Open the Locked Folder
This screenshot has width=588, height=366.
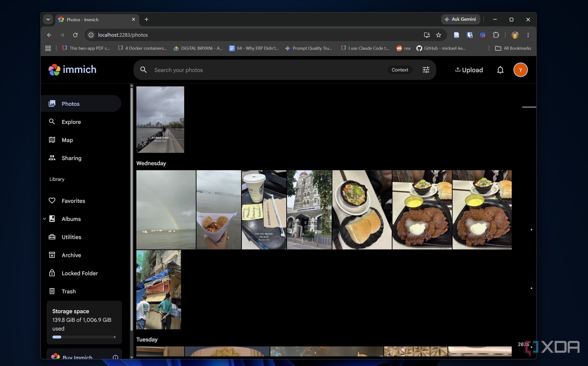coord(81,273)
